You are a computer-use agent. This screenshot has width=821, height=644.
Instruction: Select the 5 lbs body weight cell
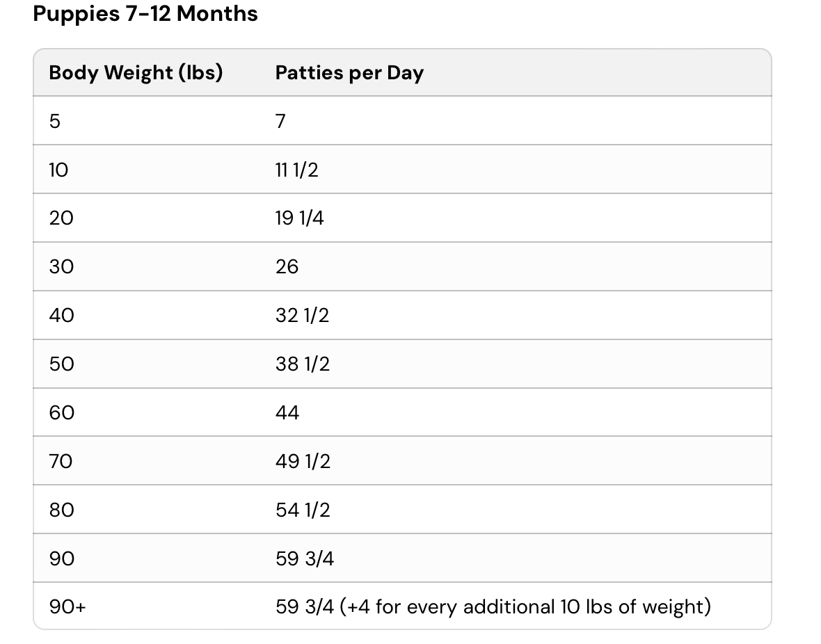coord(55,121)
